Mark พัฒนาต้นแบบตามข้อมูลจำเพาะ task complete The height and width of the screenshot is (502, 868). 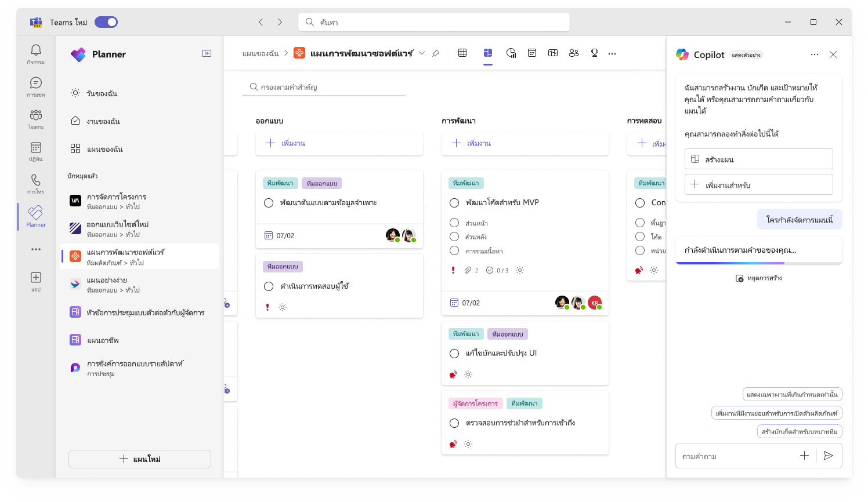[269, 203]
